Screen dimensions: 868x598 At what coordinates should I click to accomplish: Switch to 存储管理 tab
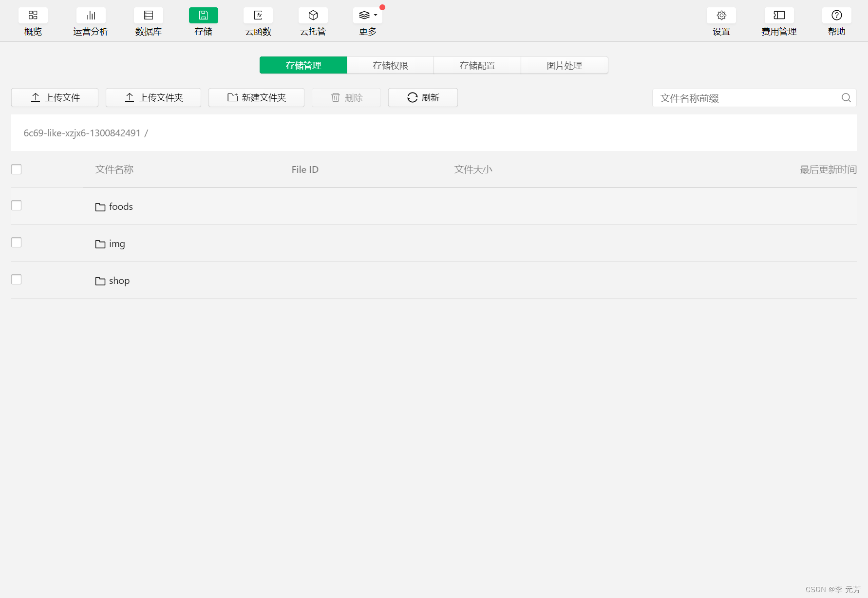click(303, 65)
